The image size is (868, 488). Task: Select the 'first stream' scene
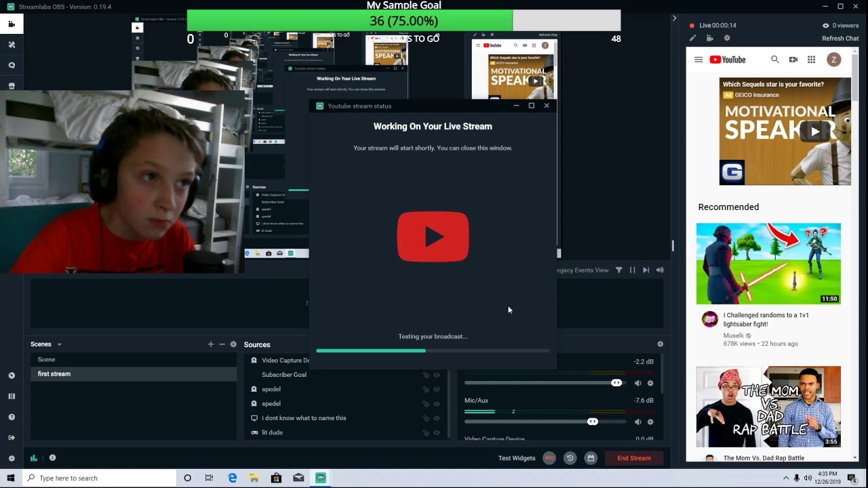[x=133, y=373]
